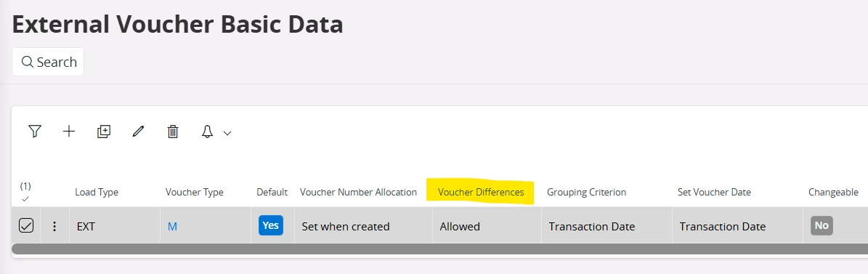Toggle select-all checkmark in header
This screenshot has height=274, width=868.
(x=25, y=199)
